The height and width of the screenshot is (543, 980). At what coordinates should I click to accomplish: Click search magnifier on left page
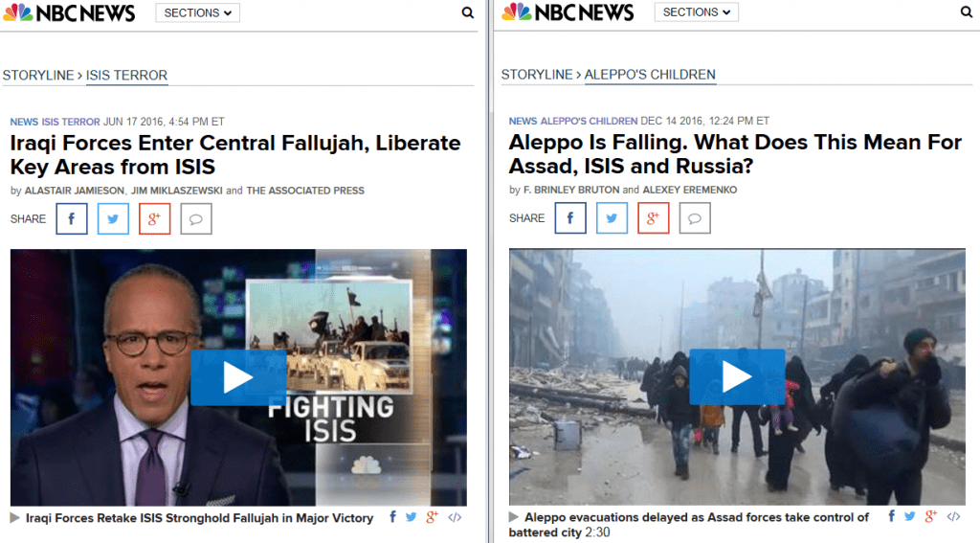[467, 12]
